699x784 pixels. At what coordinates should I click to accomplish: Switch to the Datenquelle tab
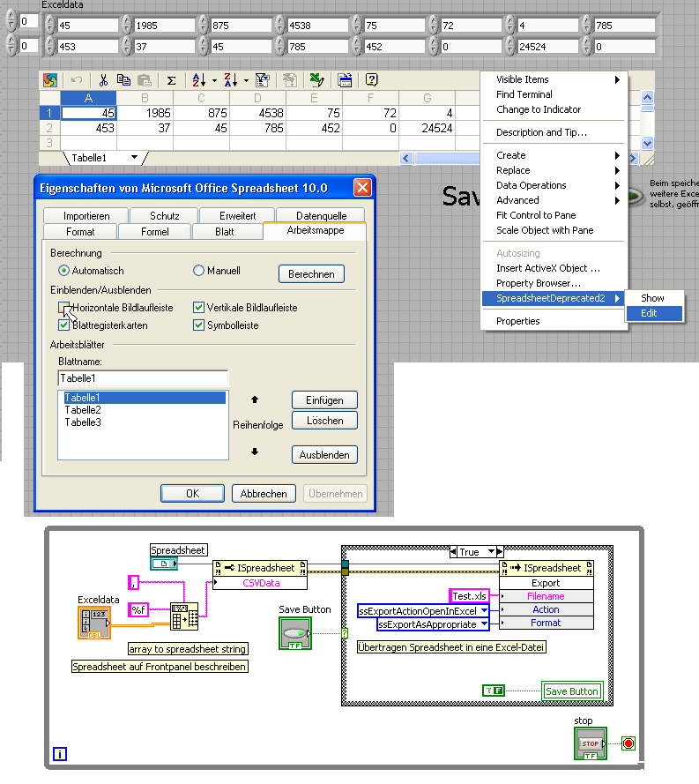coord(321,216)
